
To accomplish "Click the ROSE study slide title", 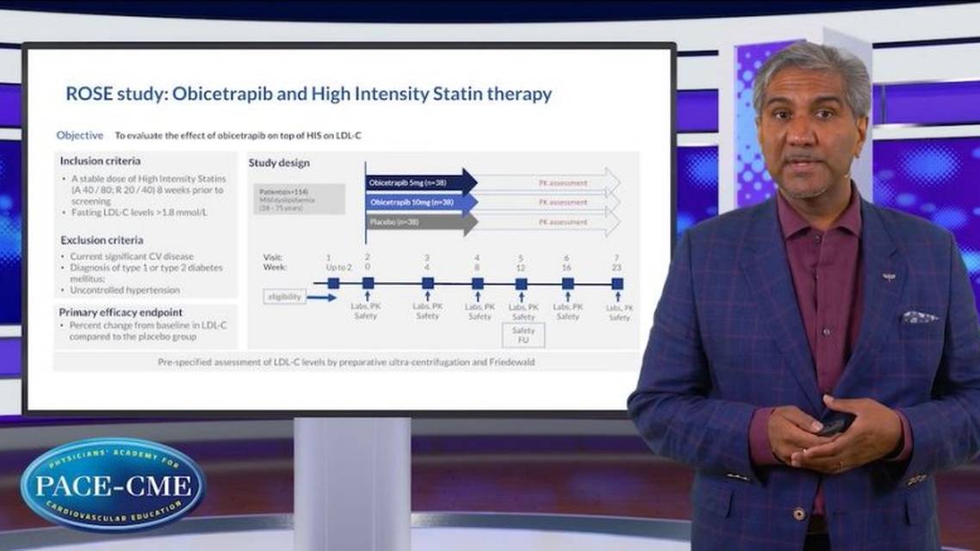I will coord(308,94).
